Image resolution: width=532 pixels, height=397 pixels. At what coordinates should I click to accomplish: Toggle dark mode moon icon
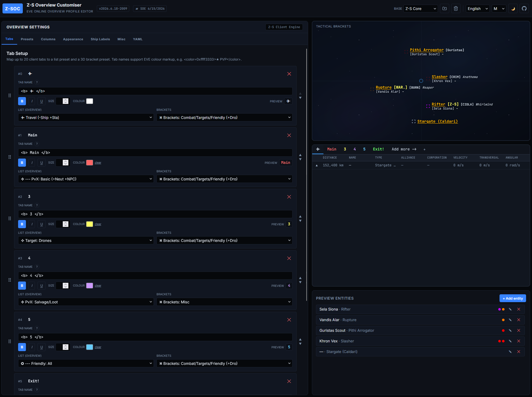[513, 9]
